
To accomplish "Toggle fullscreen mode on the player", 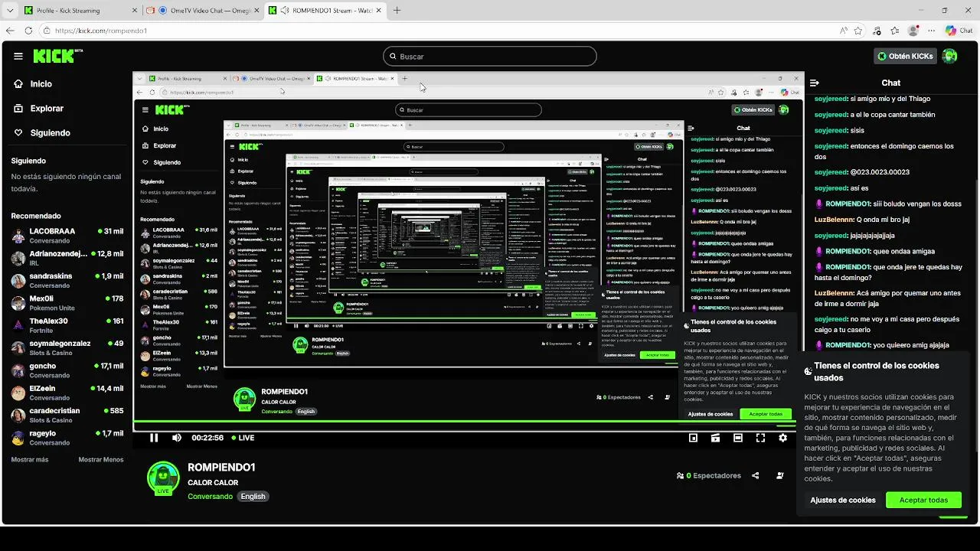I will point(760,438).
